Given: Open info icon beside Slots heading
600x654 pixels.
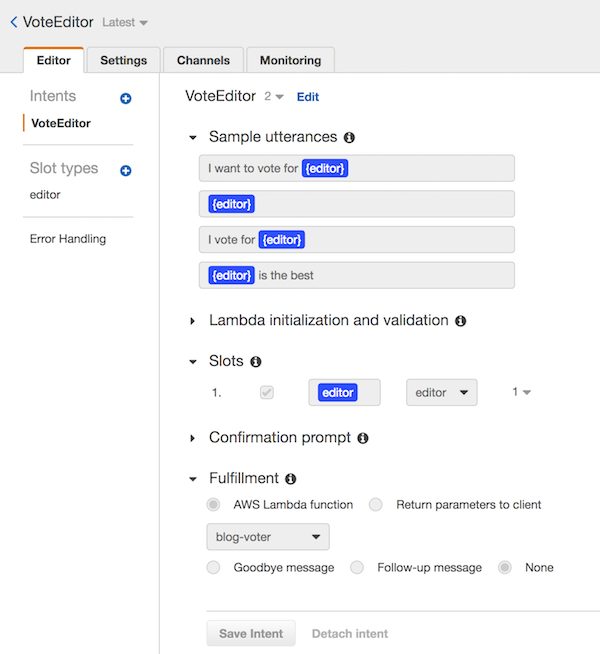Looking at the screenshot, I should [256, 362].
